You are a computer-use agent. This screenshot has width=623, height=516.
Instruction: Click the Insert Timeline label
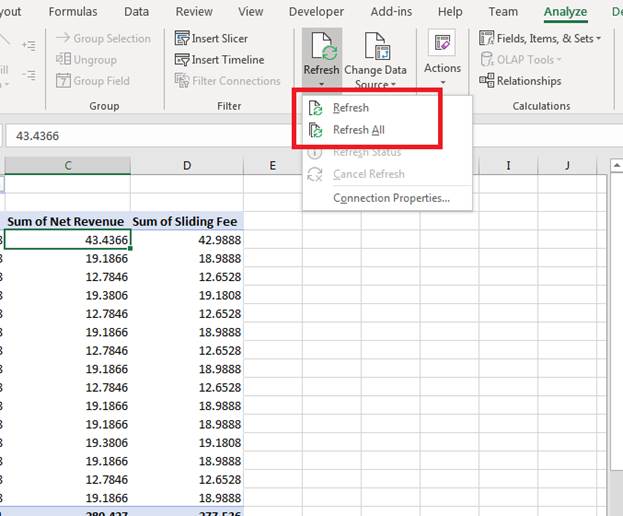coord(228,60)
